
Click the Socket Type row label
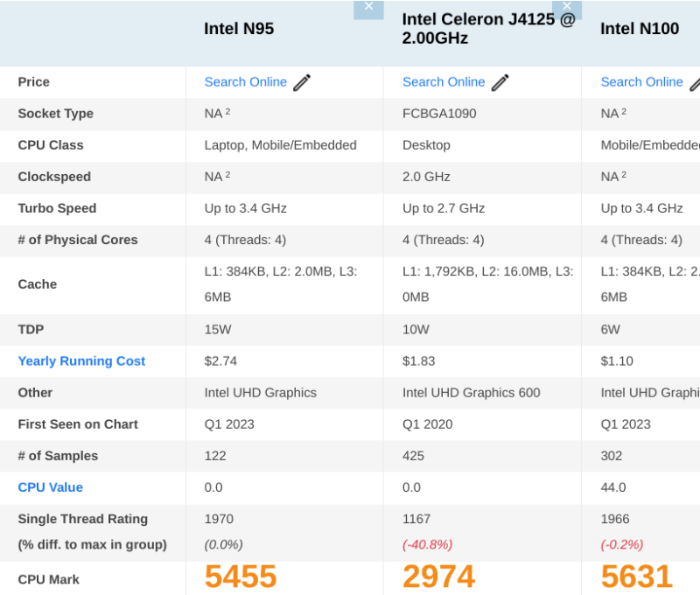[x=56, y=114]
